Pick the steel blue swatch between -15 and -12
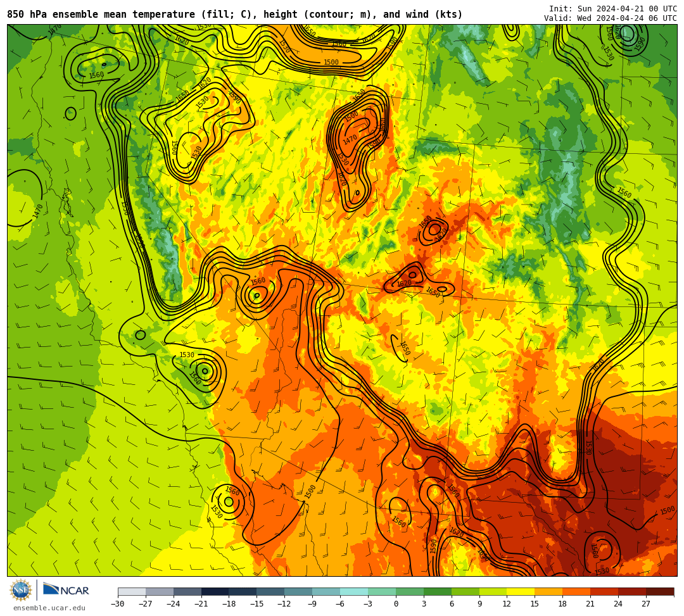 271,591
